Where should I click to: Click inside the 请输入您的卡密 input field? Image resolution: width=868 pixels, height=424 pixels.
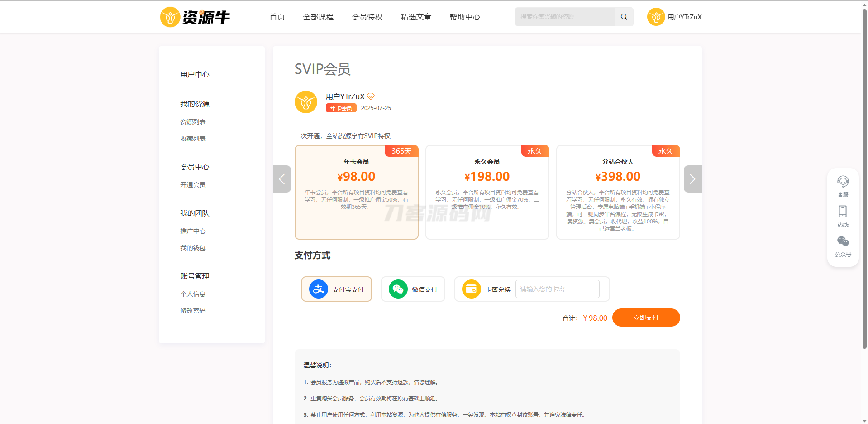[x=557, y=289]
